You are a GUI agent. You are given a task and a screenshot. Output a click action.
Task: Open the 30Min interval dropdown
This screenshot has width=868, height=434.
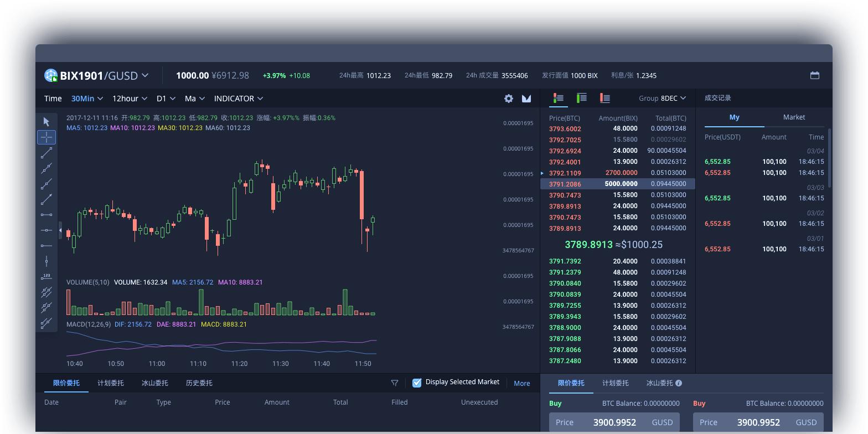[87, 99]
